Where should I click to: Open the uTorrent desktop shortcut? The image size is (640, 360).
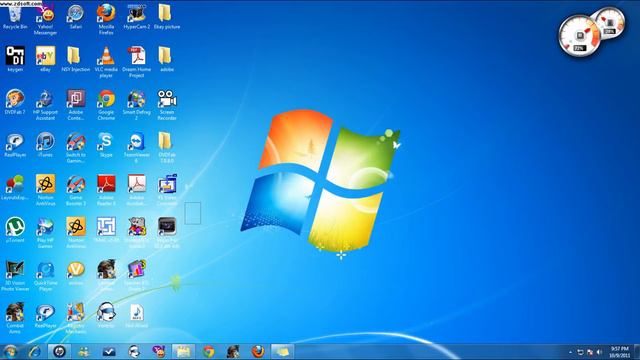point(15,230)
